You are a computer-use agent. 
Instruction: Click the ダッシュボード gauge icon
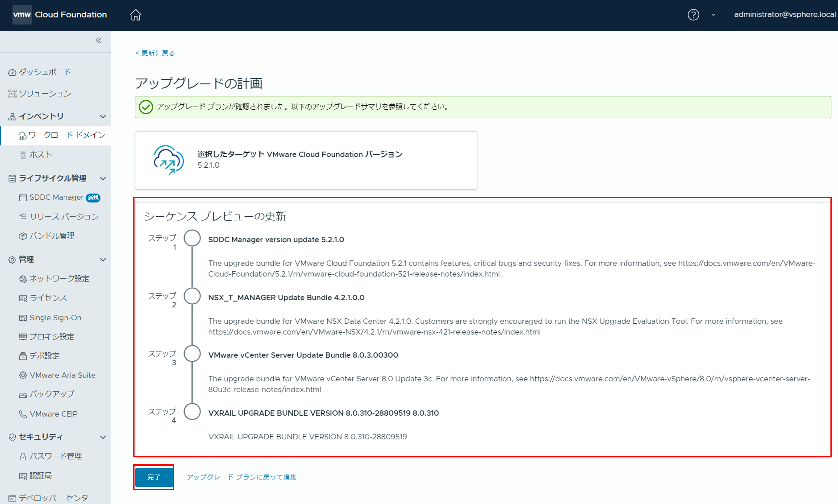[x=12, y=72]
